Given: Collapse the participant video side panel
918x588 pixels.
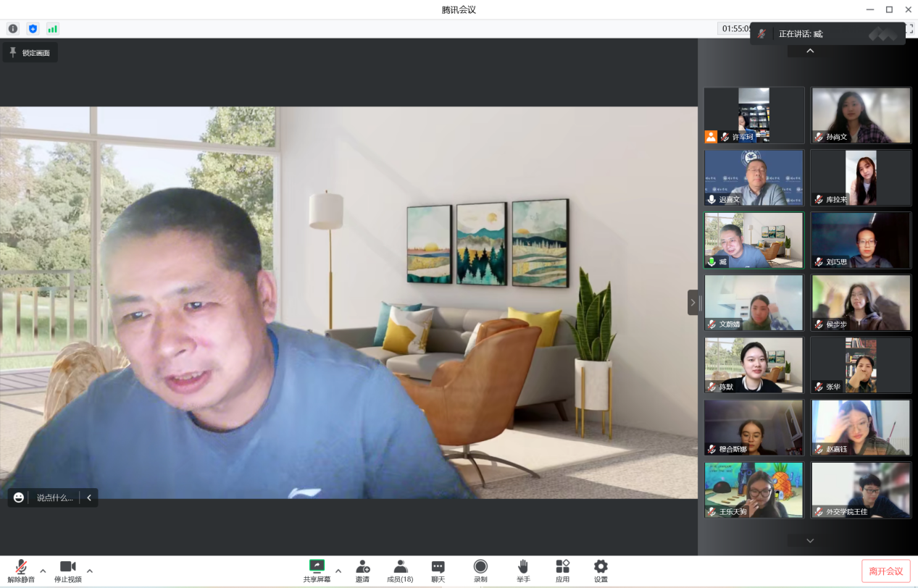Looking at the screenshot, I should (x=693, y=302).
